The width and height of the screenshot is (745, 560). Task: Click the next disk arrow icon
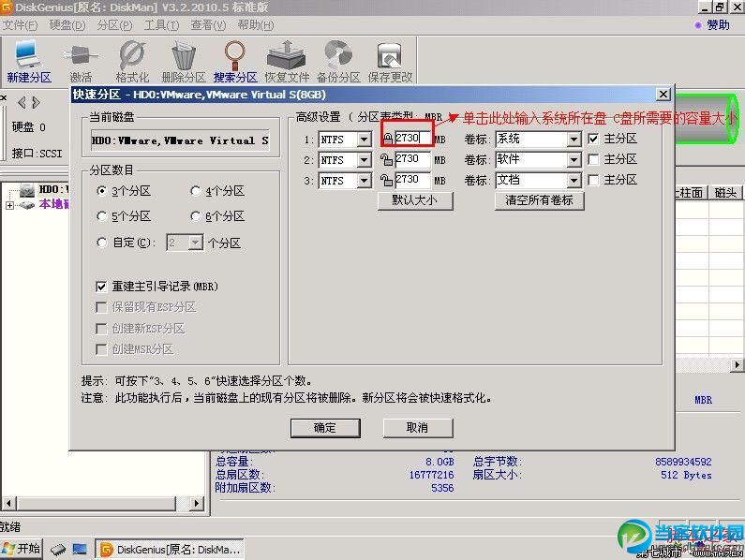36,102
